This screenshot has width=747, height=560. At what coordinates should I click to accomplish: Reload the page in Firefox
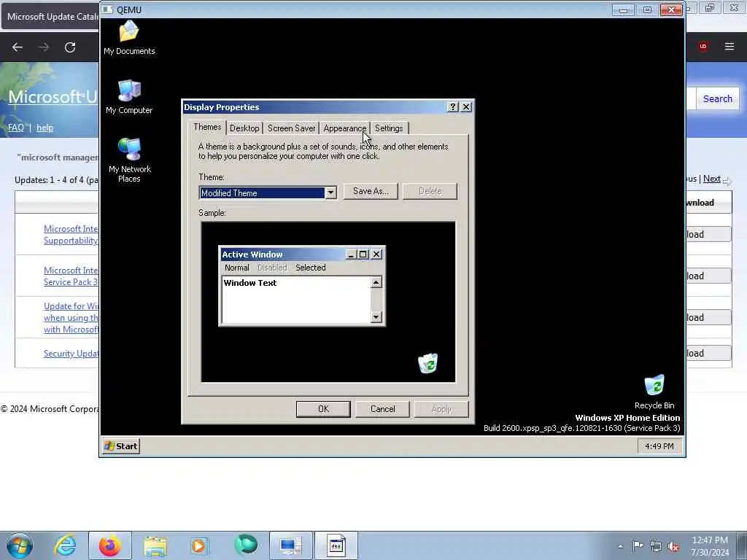[x=70, y=47]
